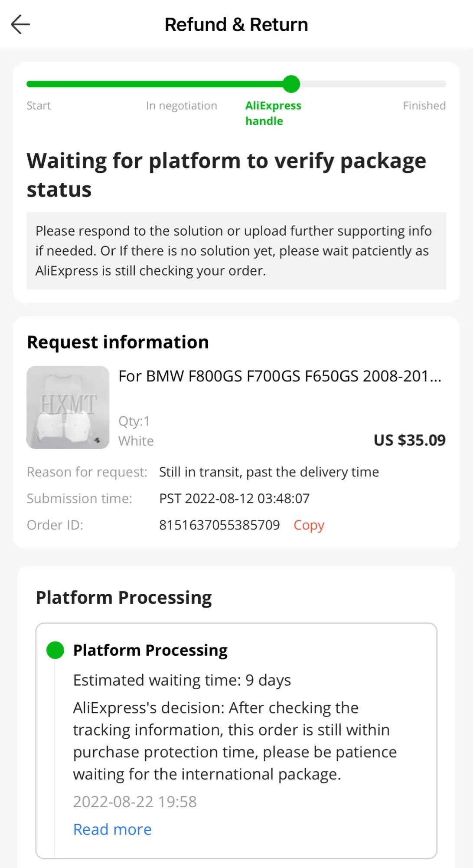
Task: Open the HXMT product thumbnail image
Action: pos(68,407)
